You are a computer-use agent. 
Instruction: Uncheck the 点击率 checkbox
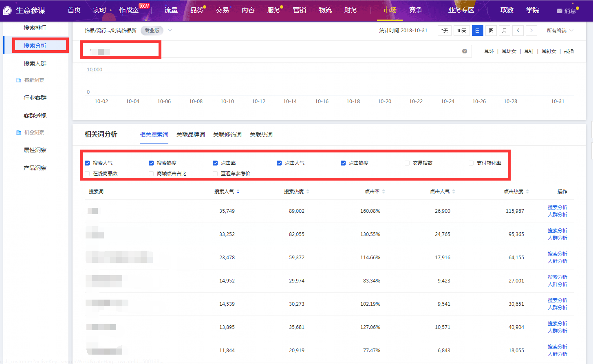(215, 163)
